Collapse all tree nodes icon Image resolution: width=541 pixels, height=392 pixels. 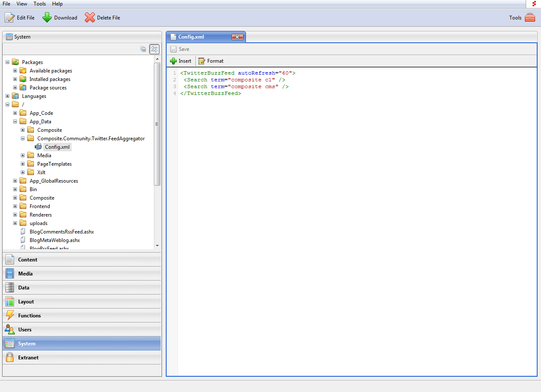(x=143, y=49)
